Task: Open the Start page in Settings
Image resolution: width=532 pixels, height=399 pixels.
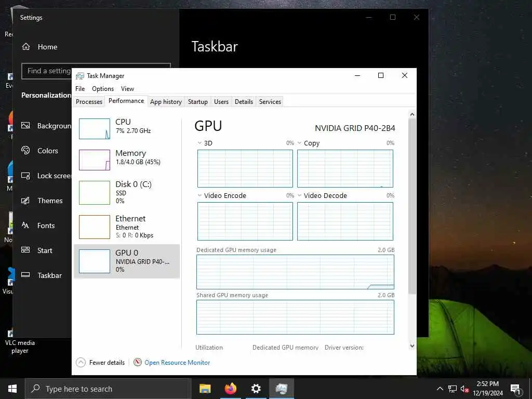Action: click(45, 250)
